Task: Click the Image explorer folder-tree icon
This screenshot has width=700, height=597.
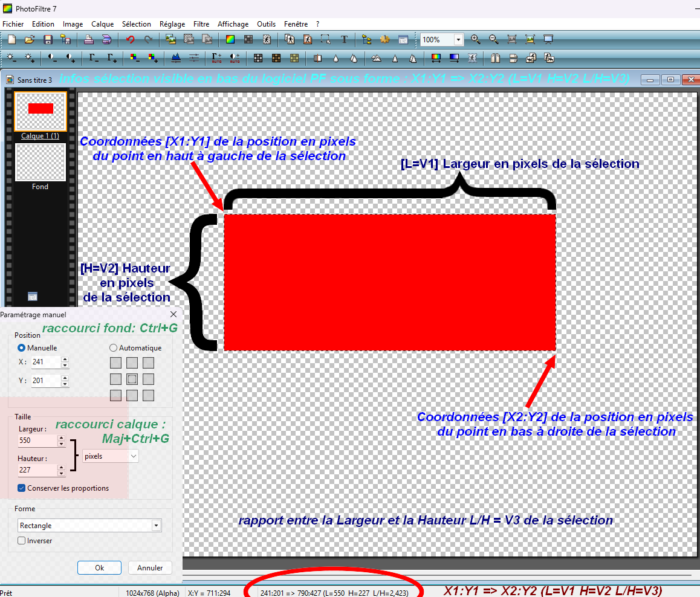Action: pyautogui.click(x=366, y=40)
